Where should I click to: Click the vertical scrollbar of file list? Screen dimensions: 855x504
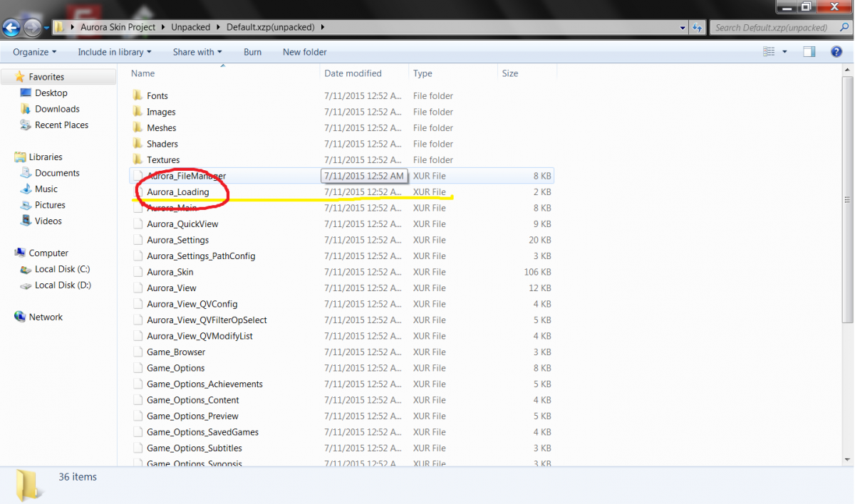click(847, 201)
